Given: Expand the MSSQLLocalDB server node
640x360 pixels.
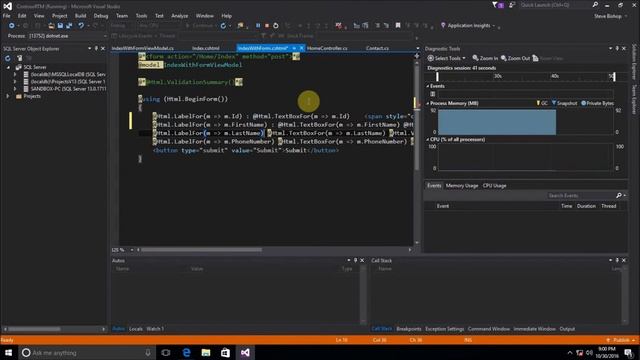Looking at the screenshot, I should (15, 75).
